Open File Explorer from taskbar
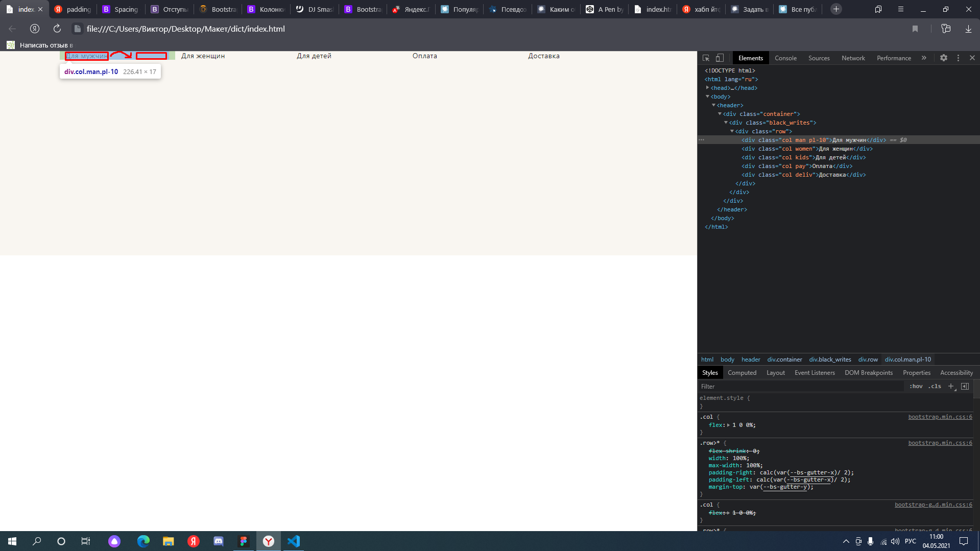The image size is (980, 551). tap(169, 541)
